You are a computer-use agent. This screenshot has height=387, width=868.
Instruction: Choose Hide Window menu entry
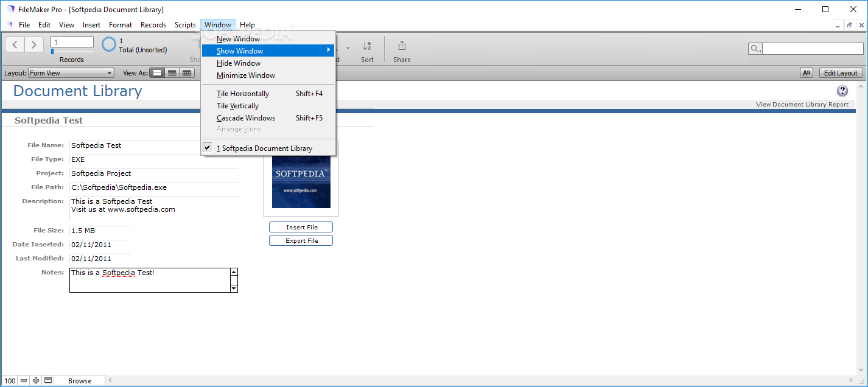point(268,63)
